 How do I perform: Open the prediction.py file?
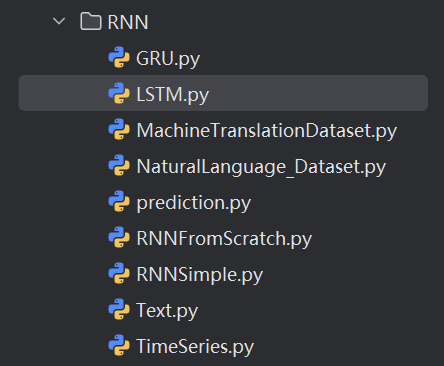pos(194,203)
